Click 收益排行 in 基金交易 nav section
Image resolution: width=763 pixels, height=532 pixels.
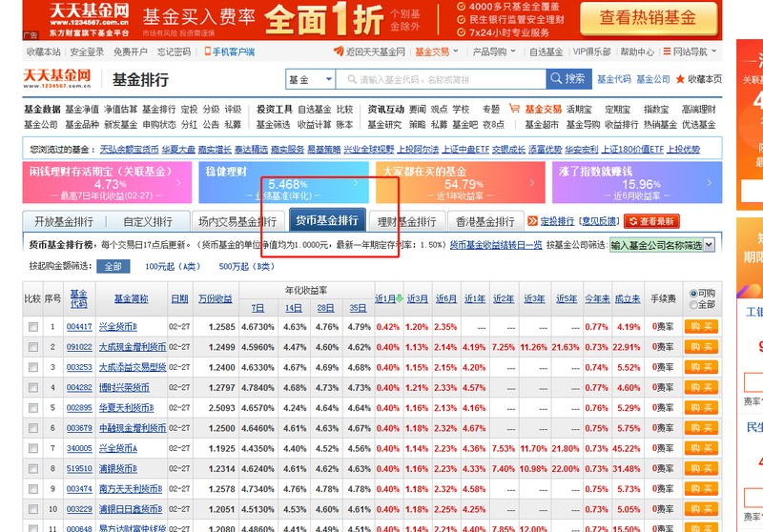(x=622, y=125)
